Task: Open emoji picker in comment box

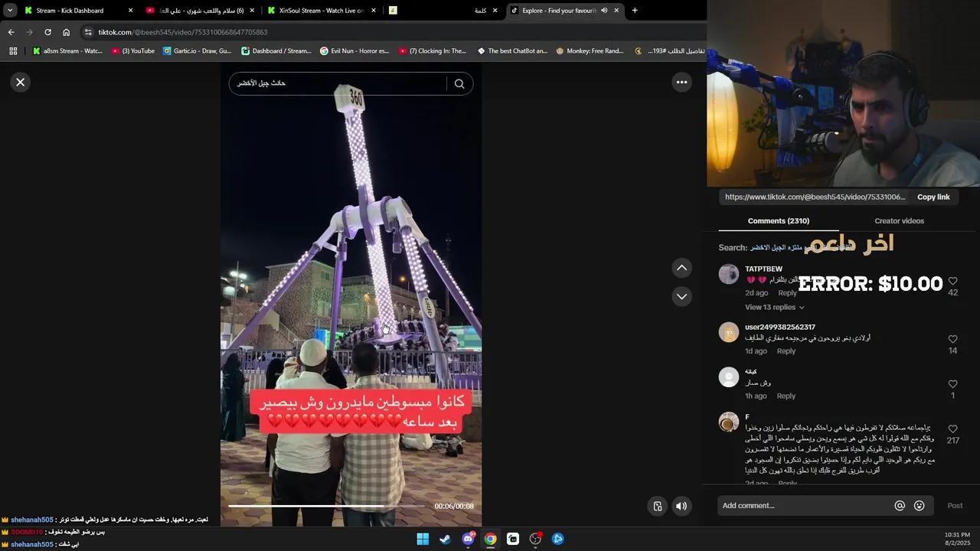Action: pyautogui.click(x=920, y=506)
